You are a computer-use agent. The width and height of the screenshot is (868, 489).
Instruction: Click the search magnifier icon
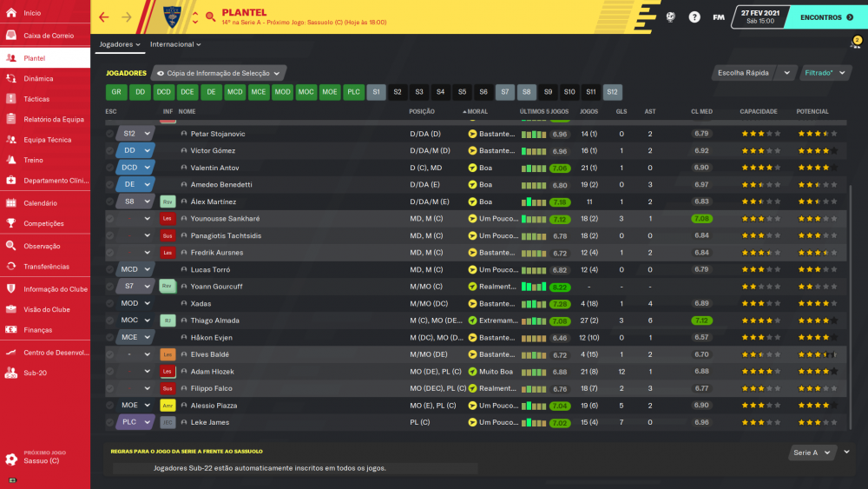pyautogui.click(x=210, y=17)
